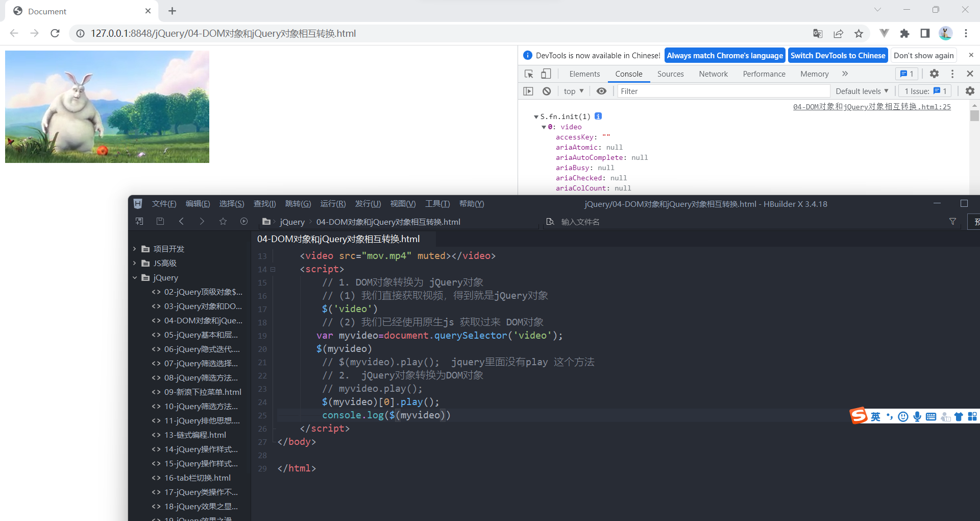Toggle the device toolbar in DevTools
This screenshot has height=521, width=980.
coord(546,74)
